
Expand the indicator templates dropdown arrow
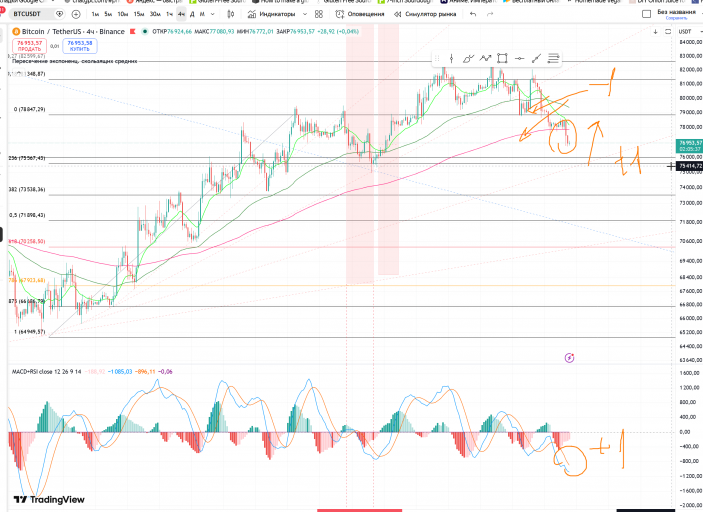(x=305, y=14)
